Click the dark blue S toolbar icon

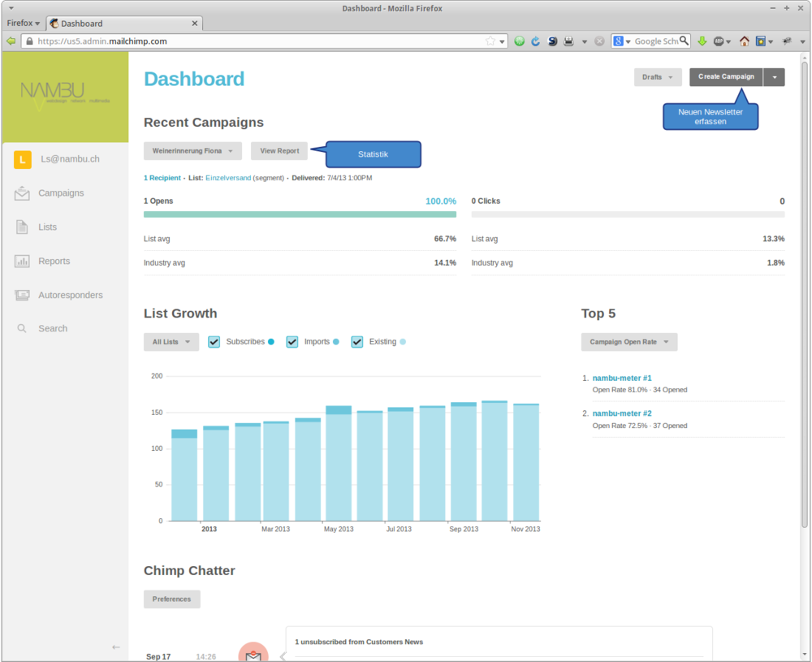click(x=552, y=41)
